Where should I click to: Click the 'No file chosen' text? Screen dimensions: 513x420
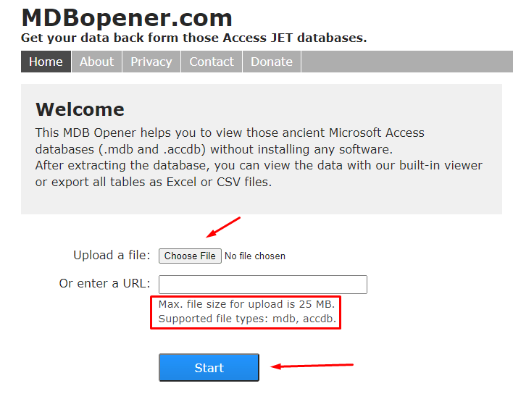255,256
